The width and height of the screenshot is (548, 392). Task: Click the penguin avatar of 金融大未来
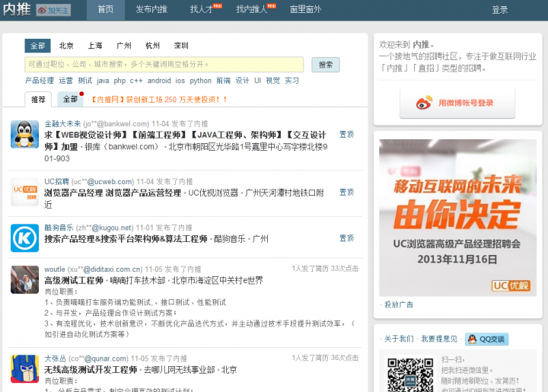tap(24, 134)
